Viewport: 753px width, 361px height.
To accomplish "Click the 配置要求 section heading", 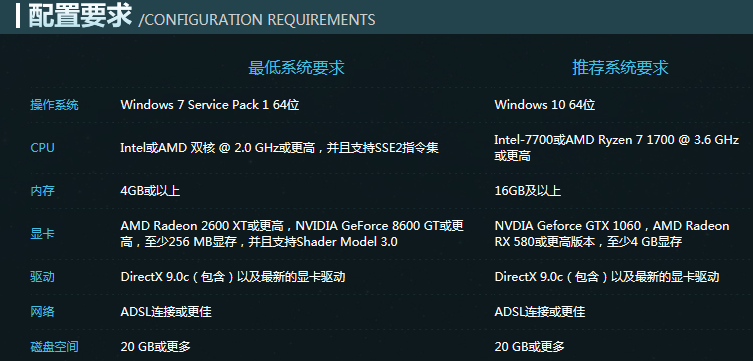I will [x=80, y=15].
